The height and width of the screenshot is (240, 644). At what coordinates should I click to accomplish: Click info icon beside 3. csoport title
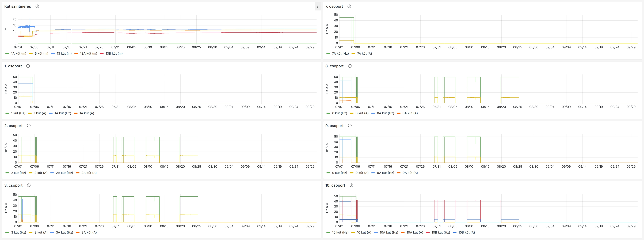point(29,185)
